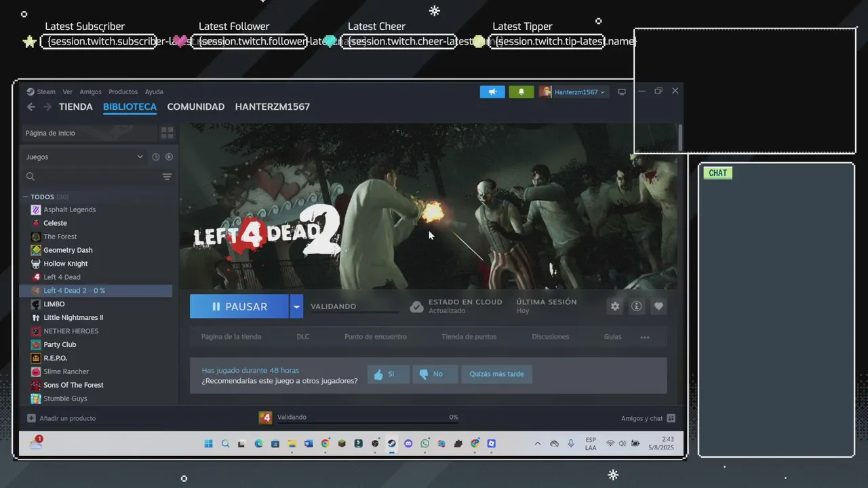Select the BIBLIOTECA tab
Image resolution: width=868 pixels, height=488 pixels.
(130, 107)
